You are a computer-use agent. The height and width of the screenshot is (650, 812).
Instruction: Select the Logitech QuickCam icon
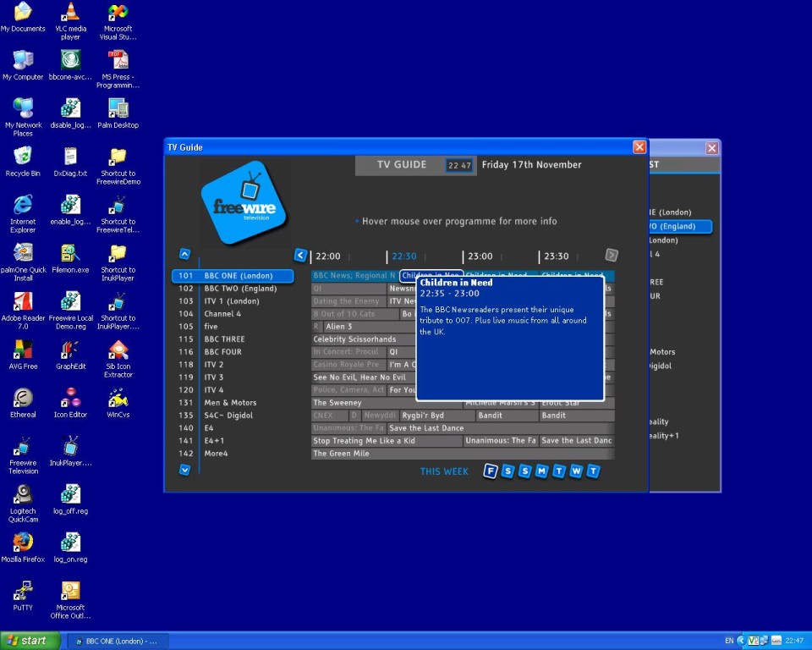[x=24, y=504]
